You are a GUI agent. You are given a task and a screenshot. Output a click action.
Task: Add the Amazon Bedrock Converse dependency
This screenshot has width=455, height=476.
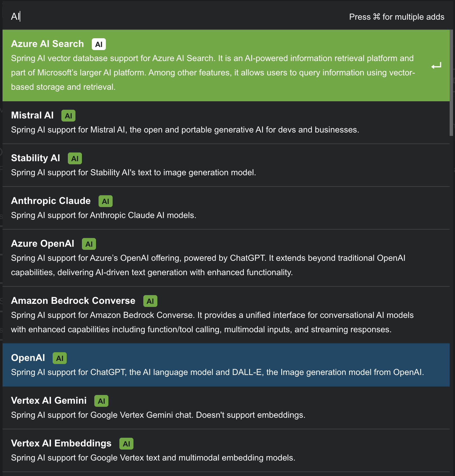(x=73, y=301)
